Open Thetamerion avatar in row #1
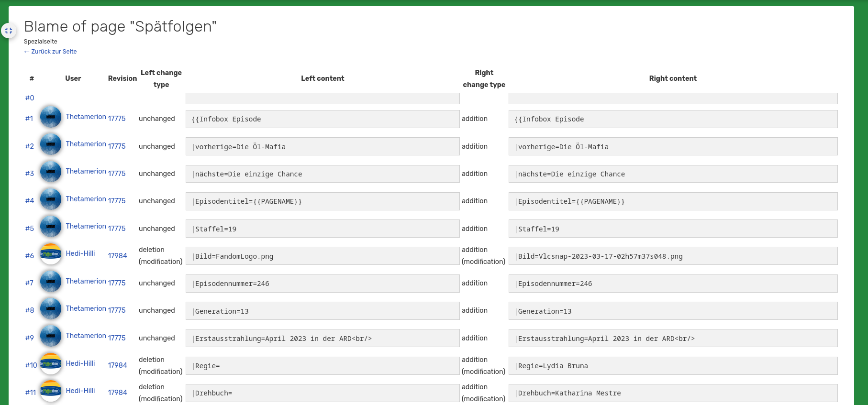868x405 pixels. [51, 117]
